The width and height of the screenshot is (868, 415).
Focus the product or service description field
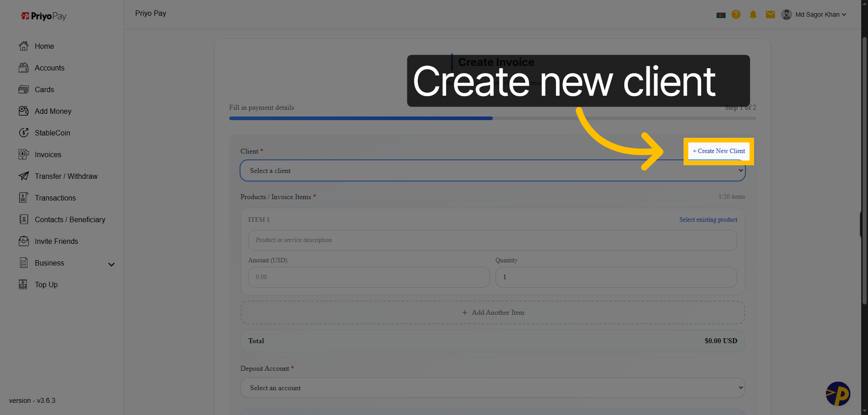493,240
